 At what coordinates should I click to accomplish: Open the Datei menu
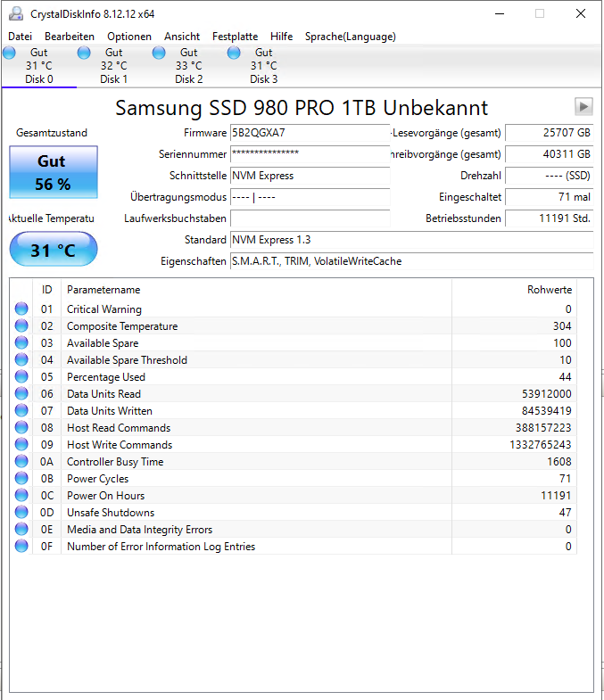tap(21, 37)
